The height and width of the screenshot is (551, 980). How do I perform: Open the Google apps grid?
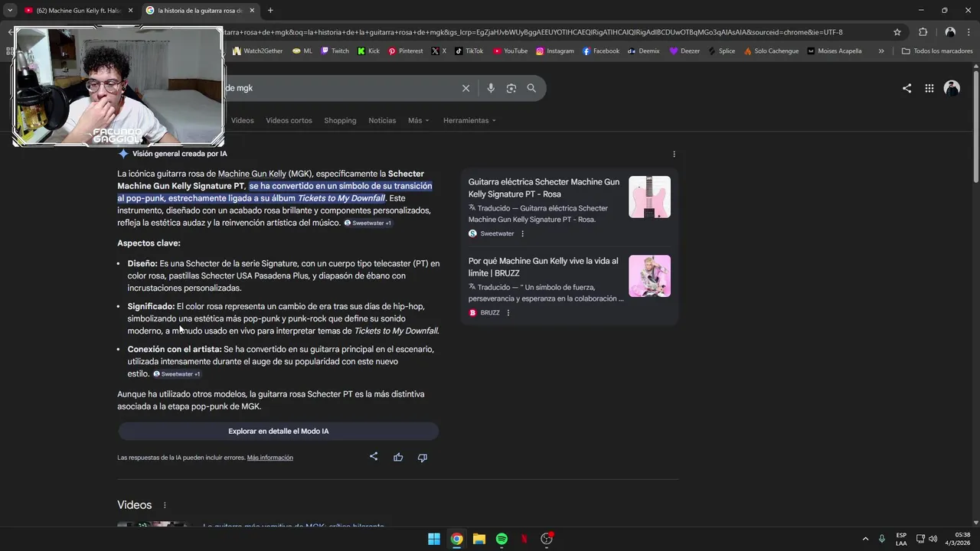pyautogui.click(x=929, y=88)
